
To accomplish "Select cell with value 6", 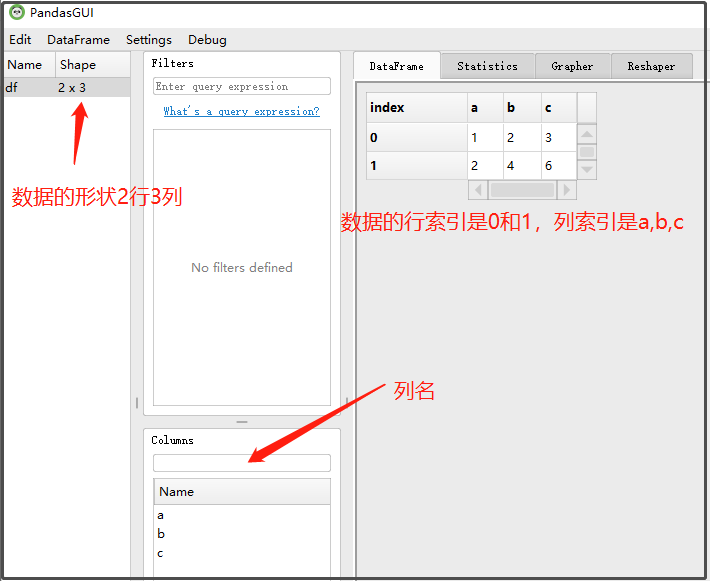I will (559, 165).
